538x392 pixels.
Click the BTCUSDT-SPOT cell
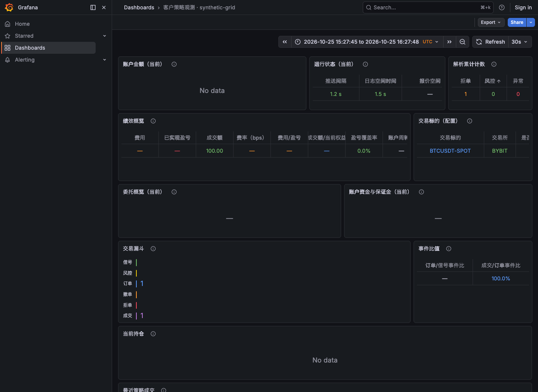pos(450,151)
